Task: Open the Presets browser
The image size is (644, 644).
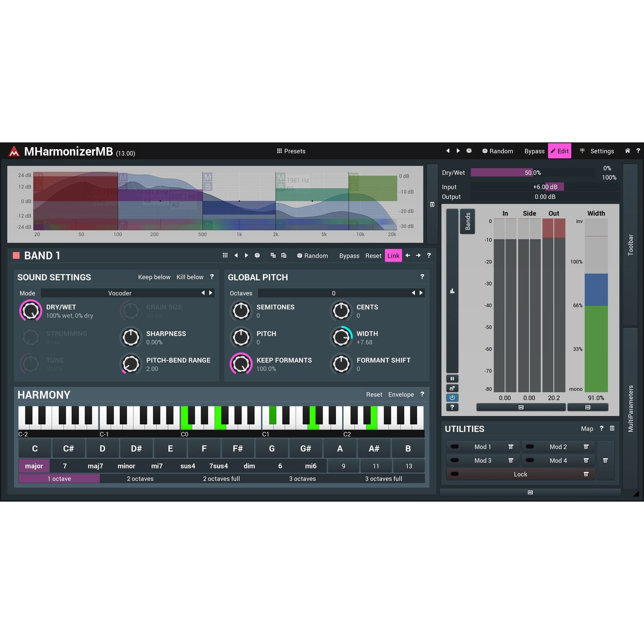Action: click(291, 151)
